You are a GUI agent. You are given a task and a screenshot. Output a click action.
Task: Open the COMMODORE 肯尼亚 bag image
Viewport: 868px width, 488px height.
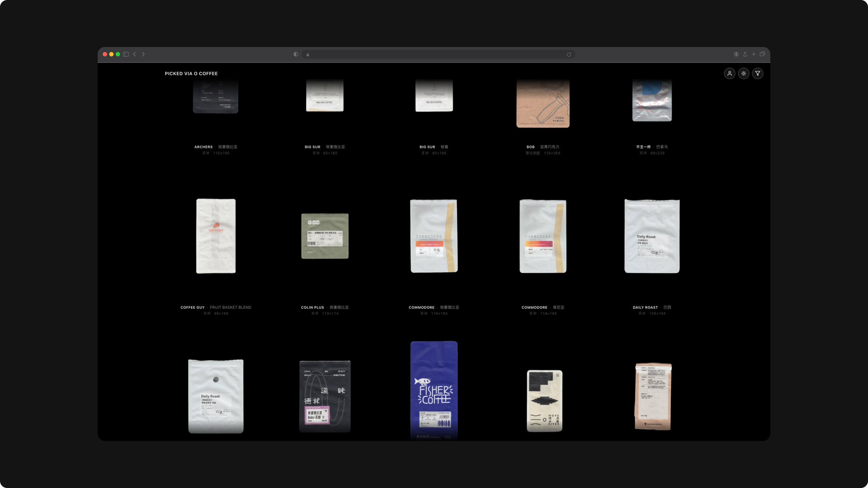pos(543,236)
